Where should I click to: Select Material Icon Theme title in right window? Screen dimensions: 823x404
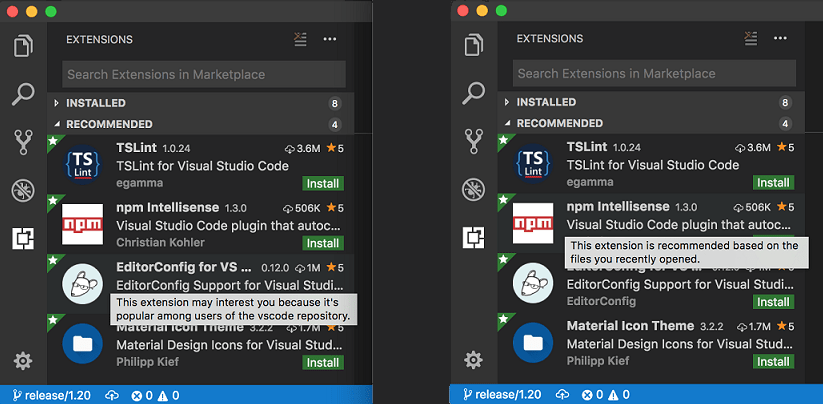point(630,326)
